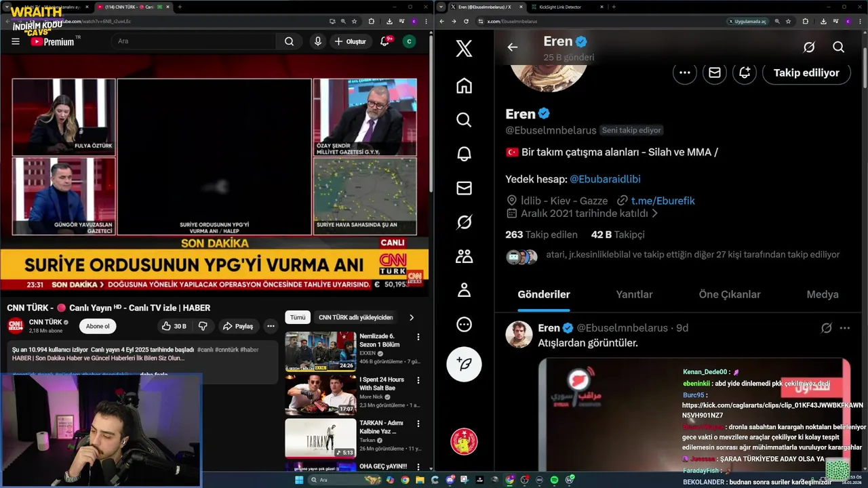Open Spotify from the taskbar
Screen dimensions: 868x488
coord(554,480)
